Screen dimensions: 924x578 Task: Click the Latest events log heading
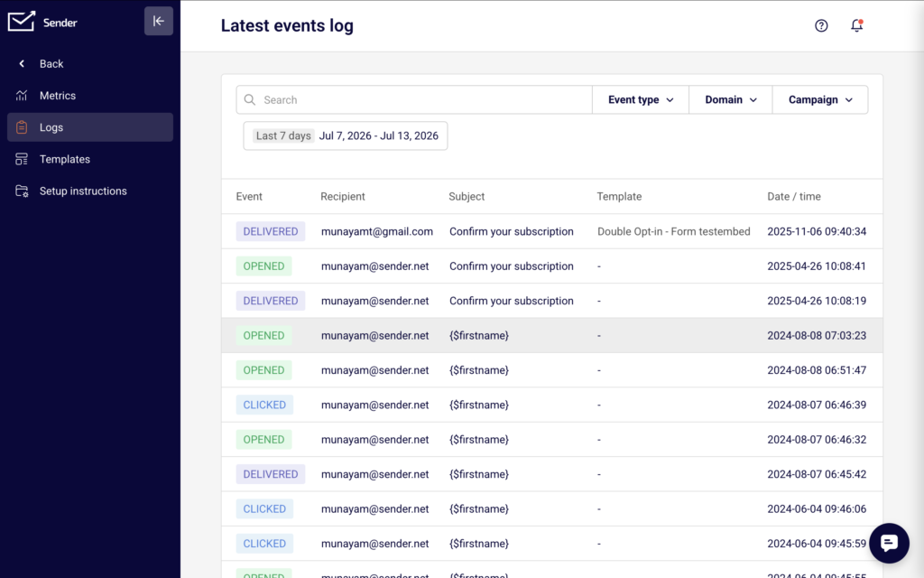[287, 25]
